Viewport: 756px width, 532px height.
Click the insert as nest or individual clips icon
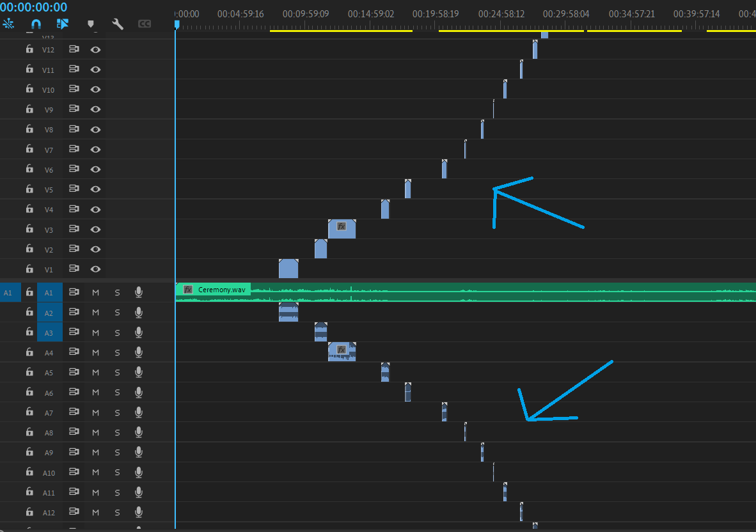pos(9,24)
